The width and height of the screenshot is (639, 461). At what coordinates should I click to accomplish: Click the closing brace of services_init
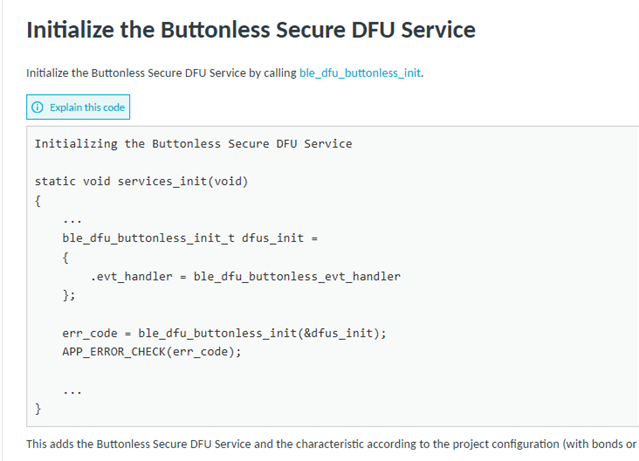38,408
